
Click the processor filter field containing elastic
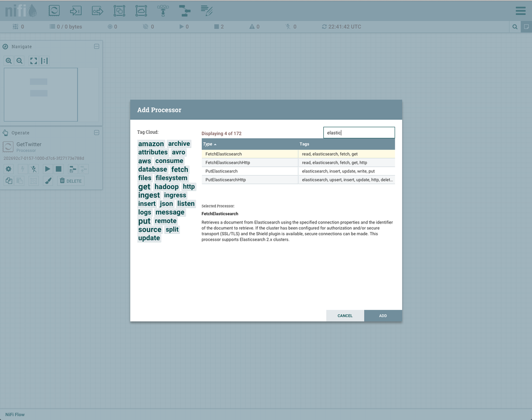click(x=359, y=133)
